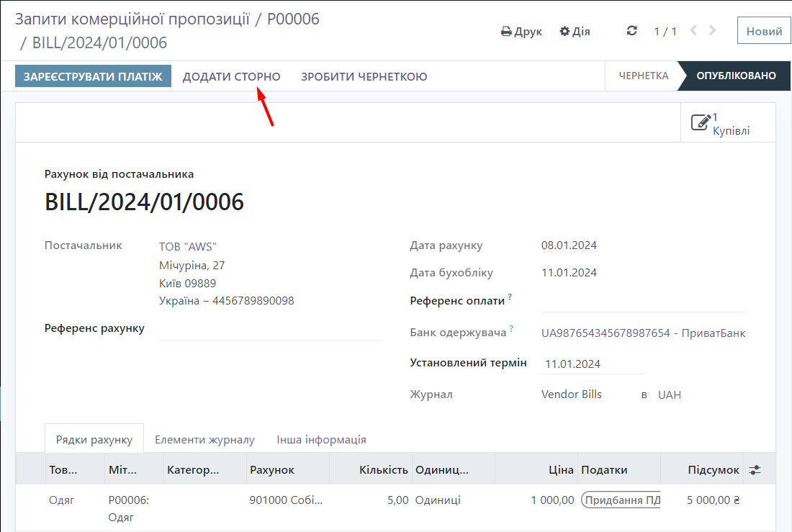The image size is (792, 532).
Task: Open column settings icon in table header
Action: (x=755, y=469)
